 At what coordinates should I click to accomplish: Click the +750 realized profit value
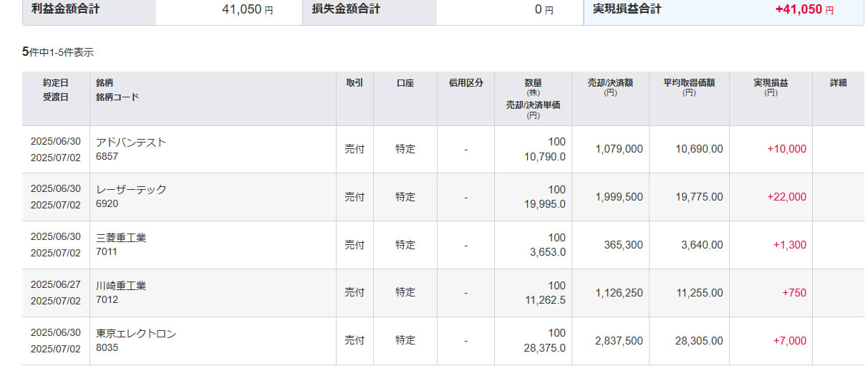coord(794,293)
